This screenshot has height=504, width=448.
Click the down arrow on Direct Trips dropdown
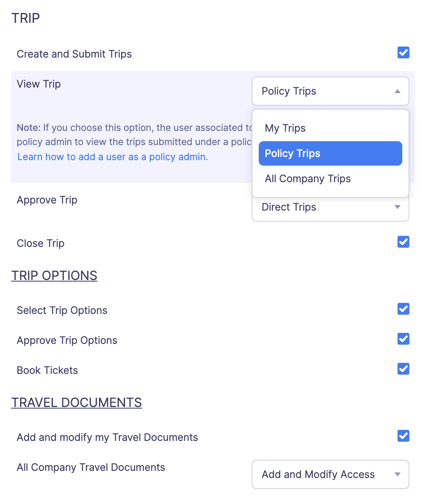click(x=398, y=207)
